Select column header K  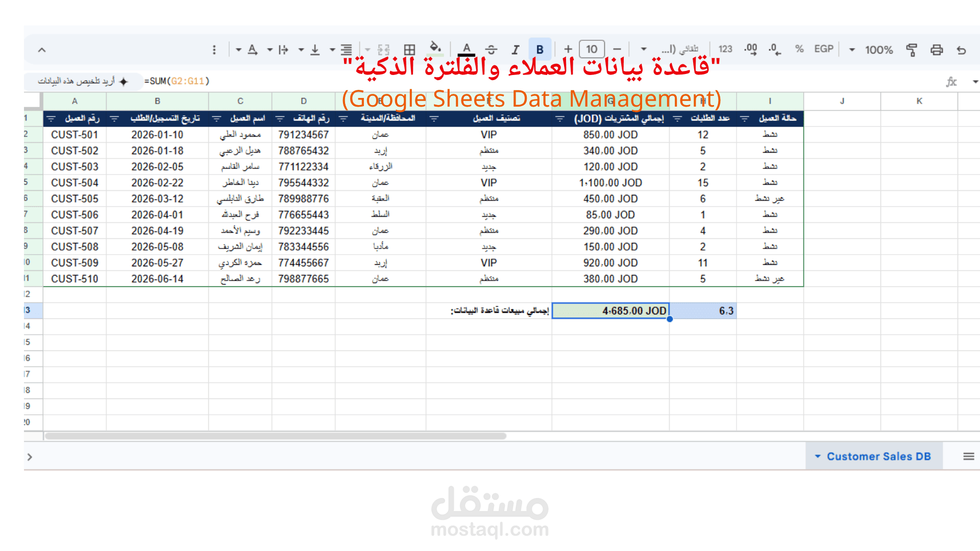919,101
